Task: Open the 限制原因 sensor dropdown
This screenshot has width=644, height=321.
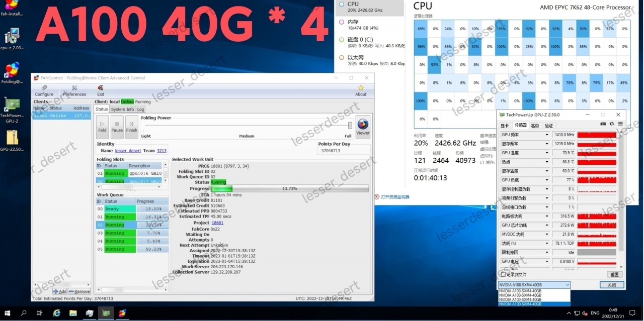Action: (547, 252)
